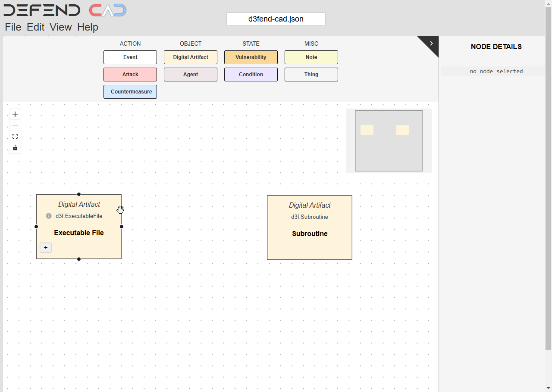Select the Attack node type

click(x=130, y=75)
